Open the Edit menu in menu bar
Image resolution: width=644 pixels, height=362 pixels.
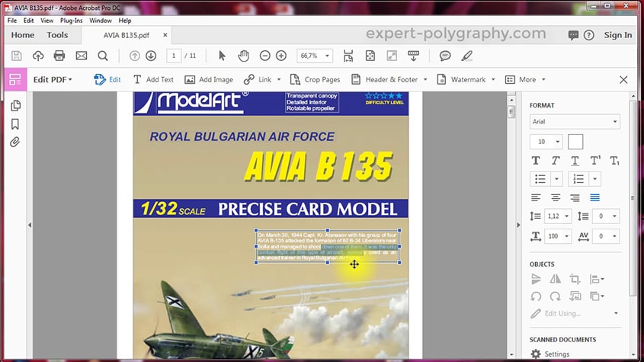[x=28, y=21]
